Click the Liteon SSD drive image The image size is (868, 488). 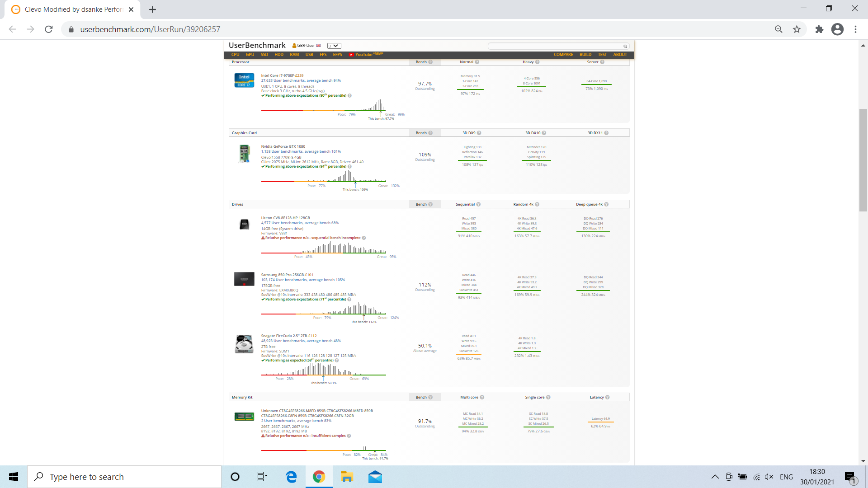244,224
